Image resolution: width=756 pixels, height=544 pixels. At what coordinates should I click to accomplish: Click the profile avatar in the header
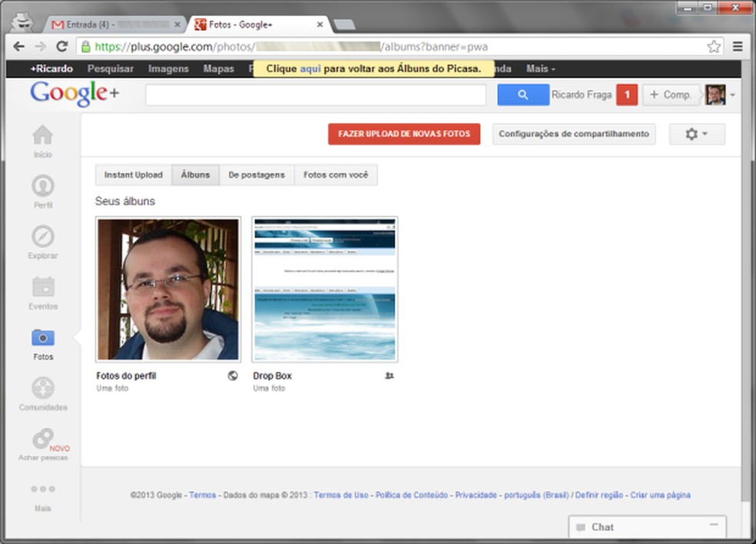pyautogui.click(x=715, y=95)
